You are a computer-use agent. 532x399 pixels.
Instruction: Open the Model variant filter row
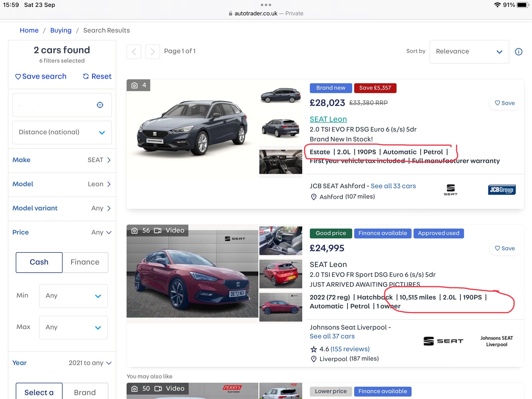point(62,208)
